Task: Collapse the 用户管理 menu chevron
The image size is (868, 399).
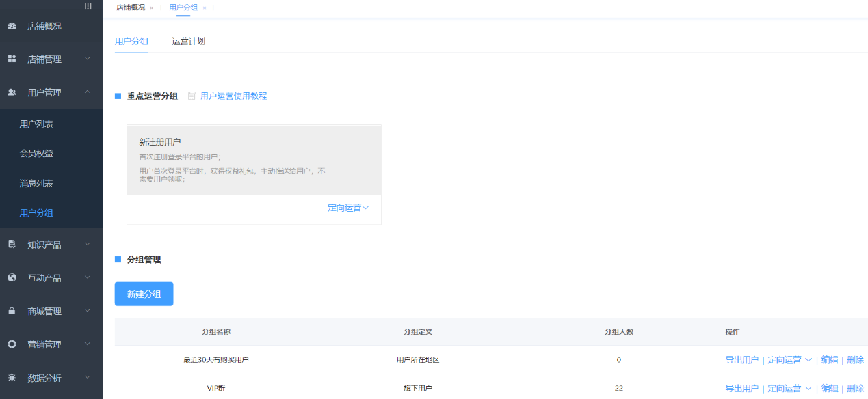Action: pos(88,92)
